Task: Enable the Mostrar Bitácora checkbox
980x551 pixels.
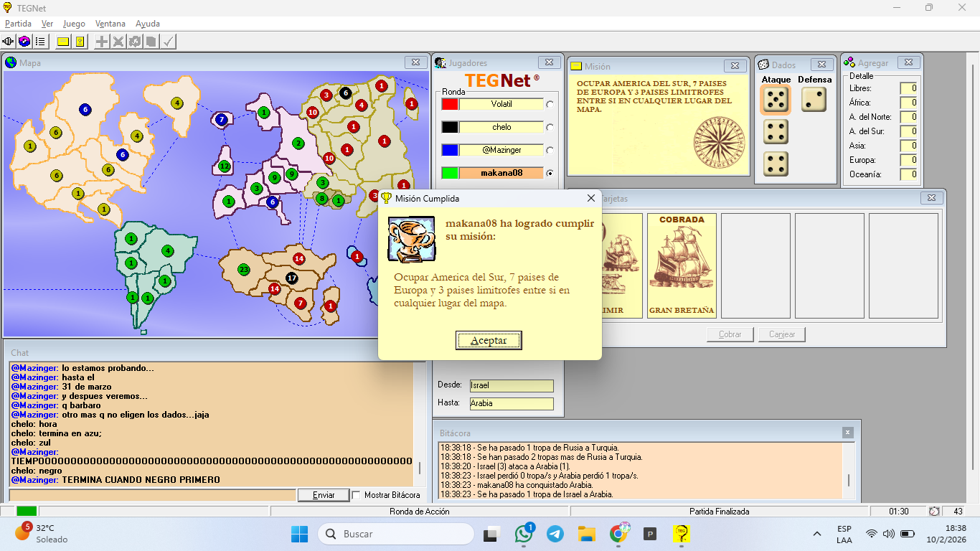Action: tap(356, 495)
